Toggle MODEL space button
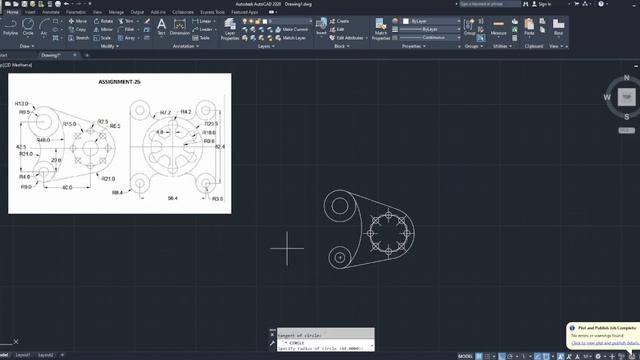Image resolution: width=640 pixels, height=360 pixels. tap(465, 356)
